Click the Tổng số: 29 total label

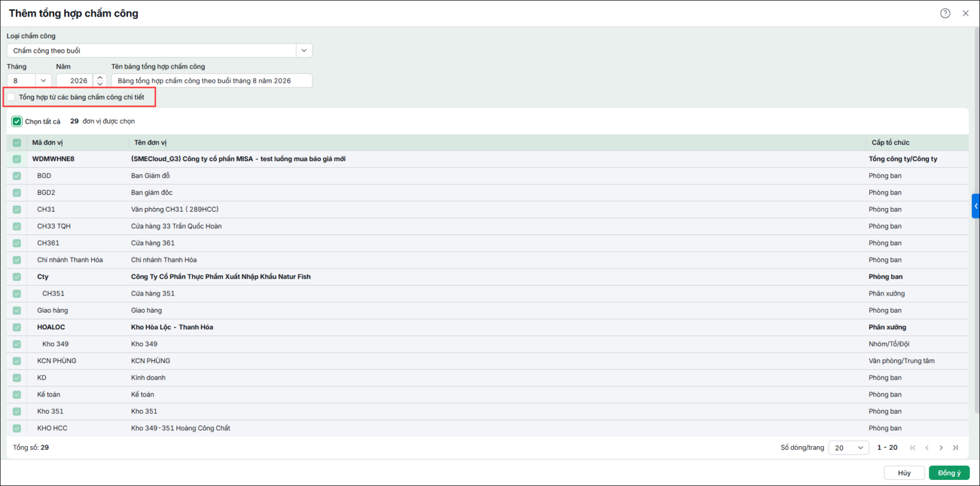click(31, 447)
